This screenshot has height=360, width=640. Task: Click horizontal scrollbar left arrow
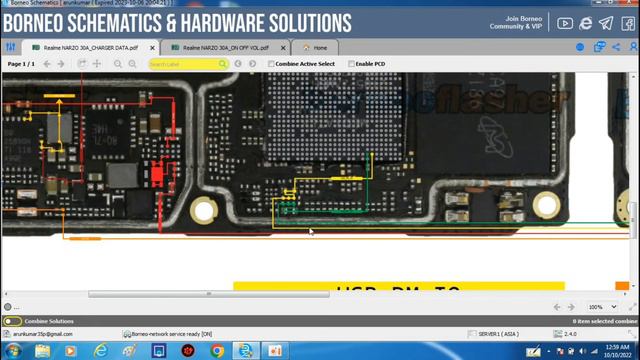point(6,294)
